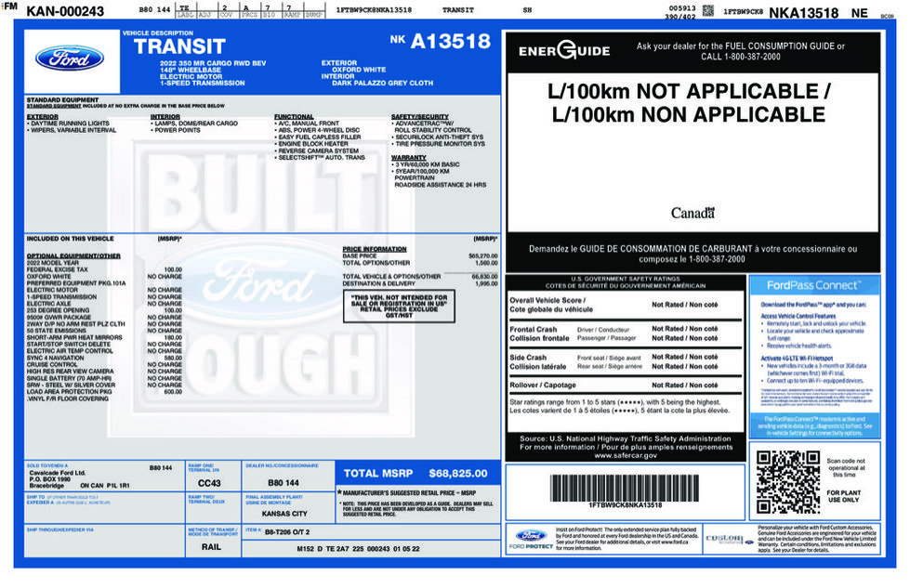This screenshot has height=588, width=910.
Task: Click 'TIRE PRESSURE MONITOR SYS' item
Action: (438, 144)
